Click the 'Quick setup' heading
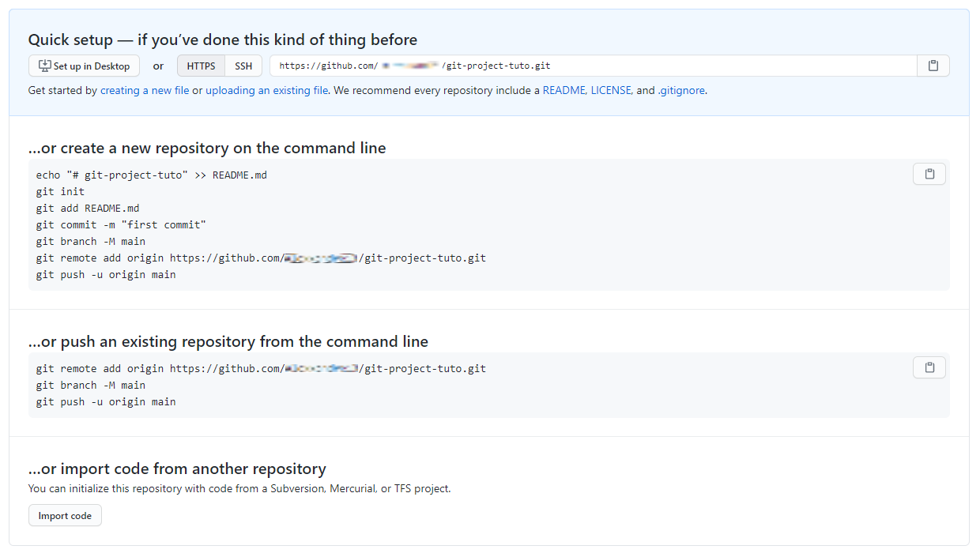Image resolution: width=980 pixels, height=557 pixels. 222,40
